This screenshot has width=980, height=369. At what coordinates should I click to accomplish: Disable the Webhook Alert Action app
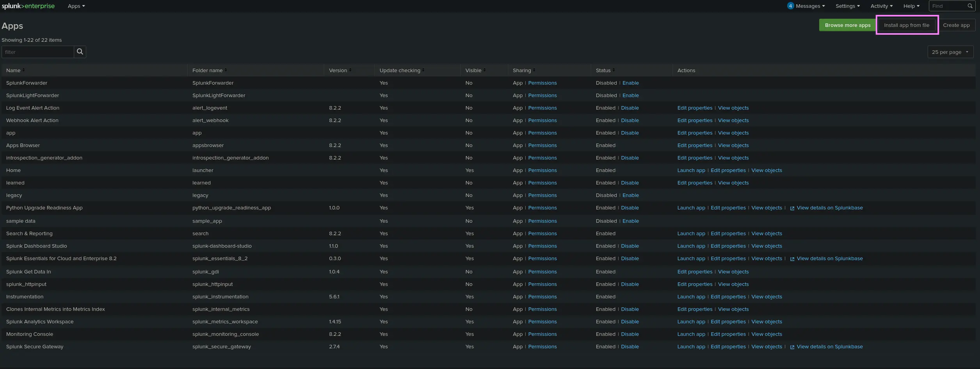(630, 121)
